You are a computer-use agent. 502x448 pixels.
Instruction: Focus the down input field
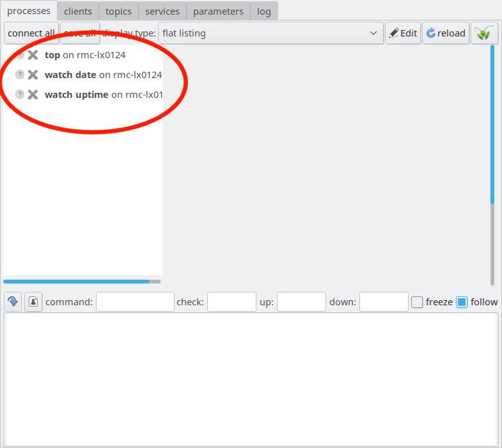pyautogui.click(x=384, y=301)
